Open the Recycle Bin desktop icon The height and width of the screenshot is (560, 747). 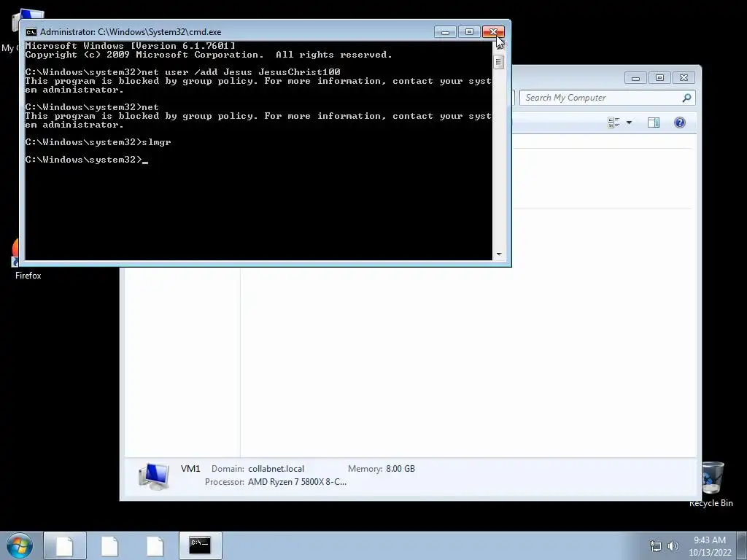(x=711, y=484)
